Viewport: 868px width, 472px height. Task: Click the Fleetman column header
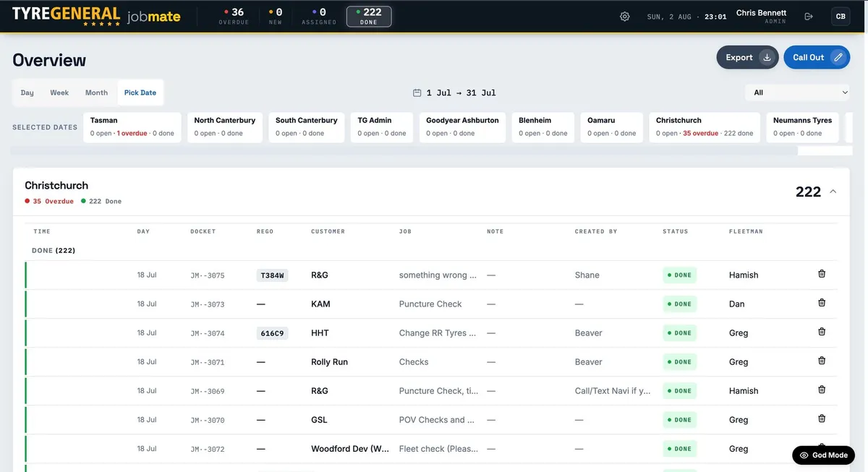pyautogui.click(x=746, y=231)
